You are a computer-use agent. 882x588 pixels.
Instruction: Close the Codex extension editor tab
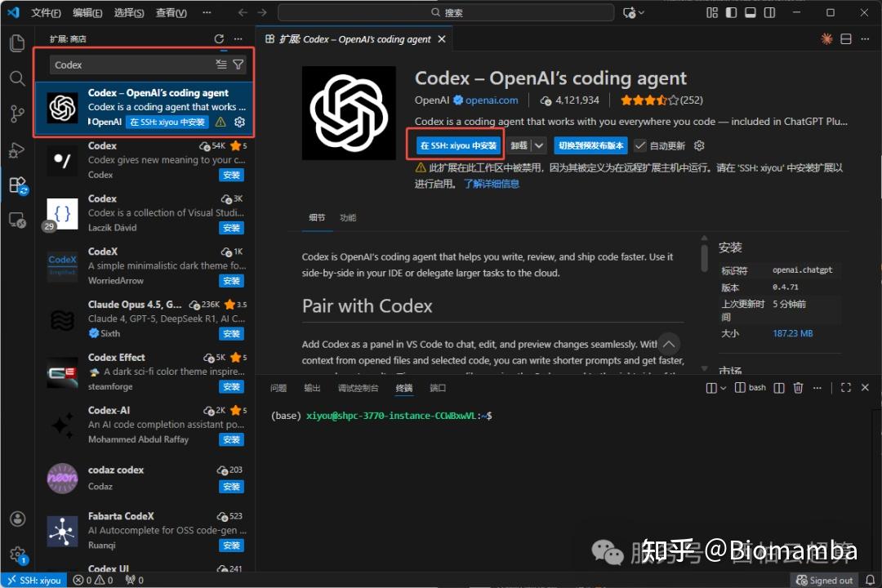pos(442,39)
